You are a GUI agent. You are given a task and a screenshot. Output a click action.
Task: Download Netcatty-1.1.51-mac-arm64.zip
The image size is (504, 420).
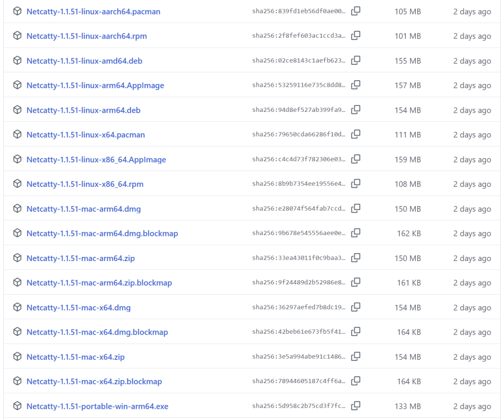(80, 258)
